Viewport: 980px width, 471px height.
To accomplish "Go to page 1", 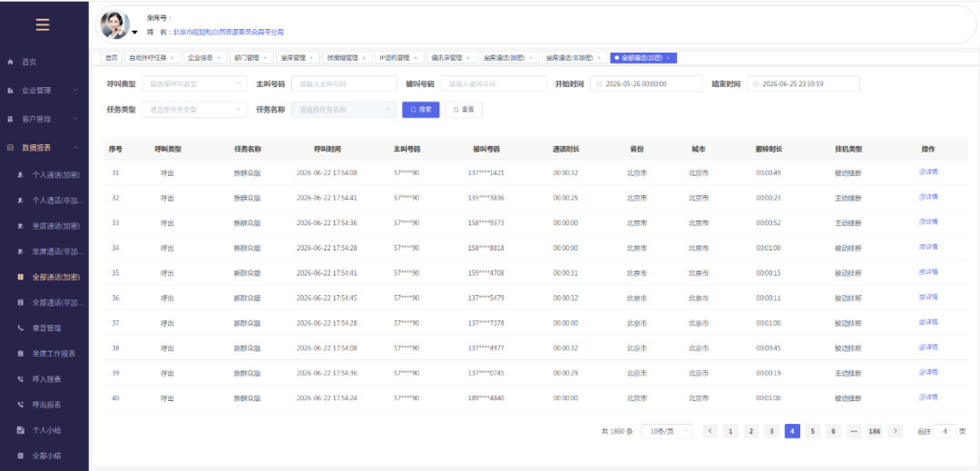I will (730, 431).
